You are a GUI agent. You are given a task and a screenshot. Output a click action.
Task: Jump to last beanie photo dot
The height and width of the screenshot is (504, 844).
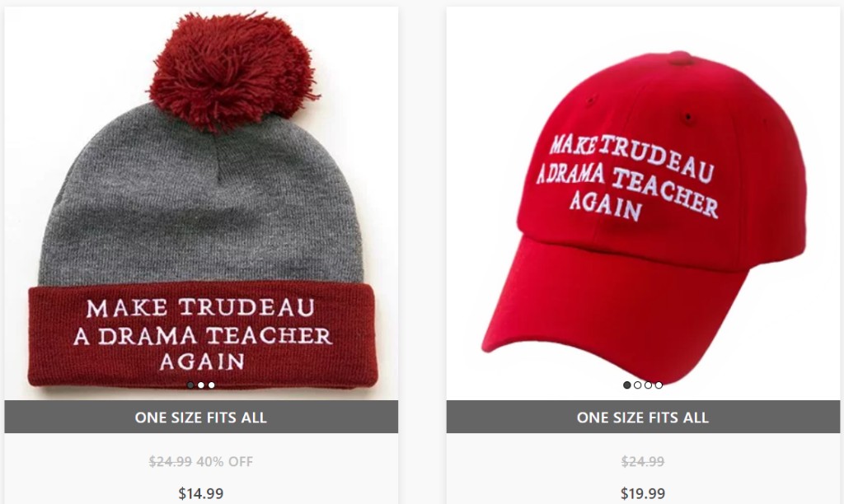pos(212,385)
